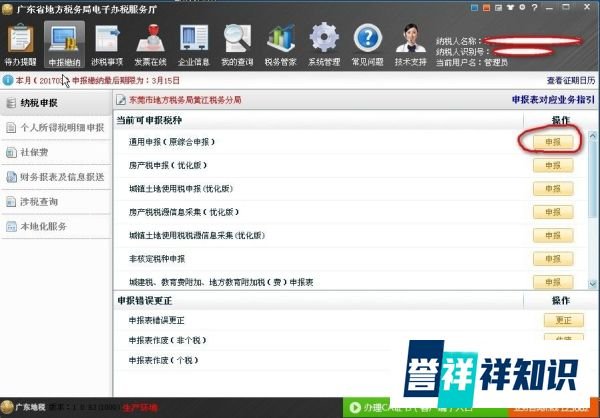Open 涉税查询 in the sidebar
The image size is (600, 418).
click(x=56, y=202)
